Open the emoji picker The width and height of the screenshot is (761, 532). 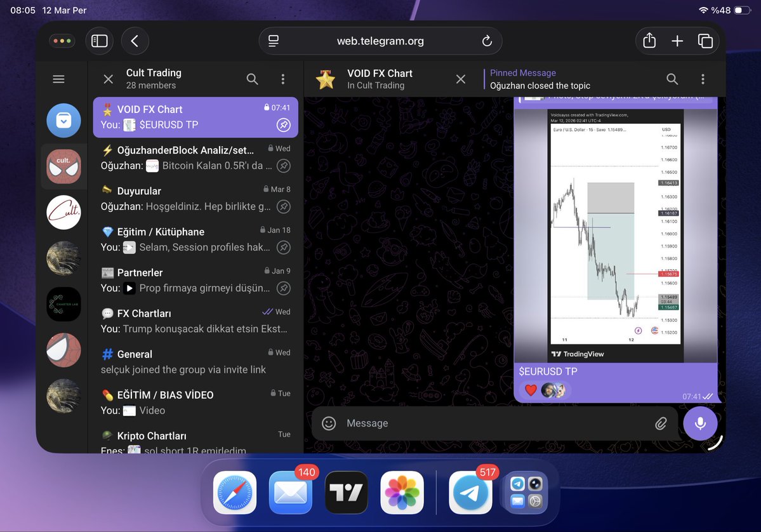coord(329,423)
